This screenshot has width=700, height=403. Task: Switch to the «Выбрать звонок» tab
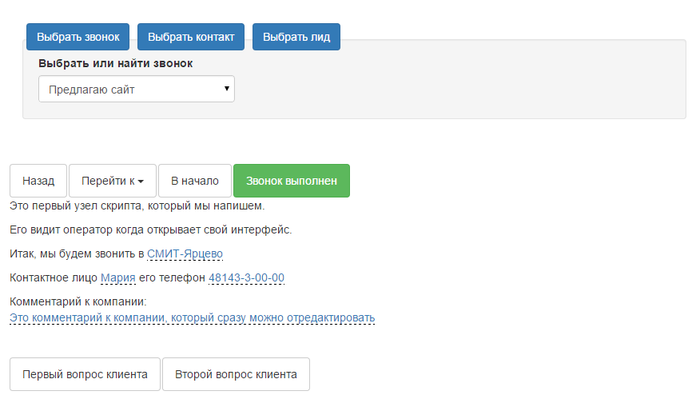78,37
